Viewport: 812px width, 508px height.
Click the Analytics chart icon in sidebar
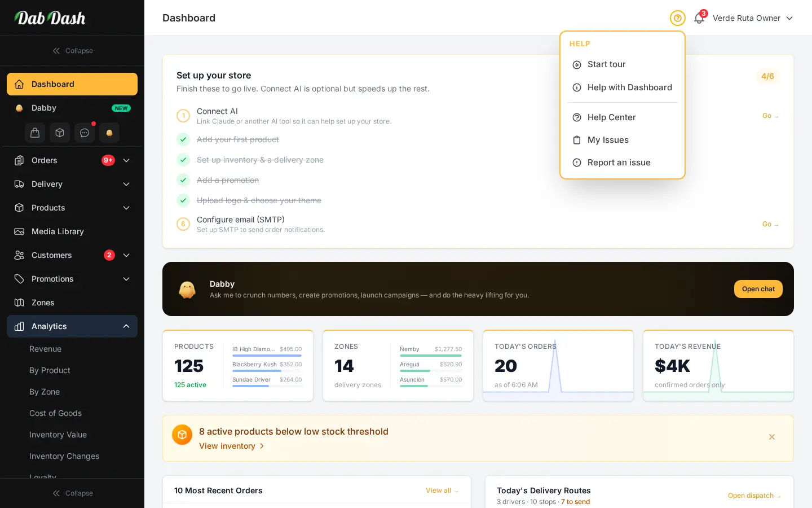point(19,326)
